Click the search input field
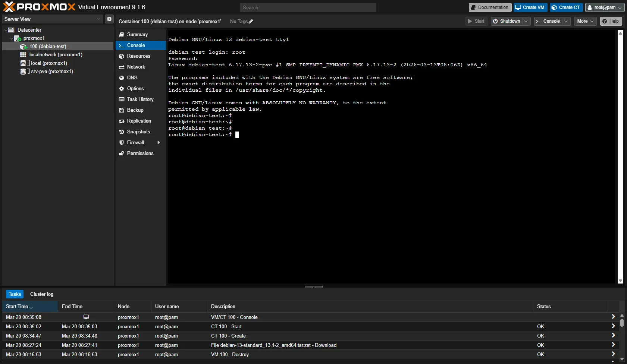This screenshot has height=364, width=627. point(308,7)
